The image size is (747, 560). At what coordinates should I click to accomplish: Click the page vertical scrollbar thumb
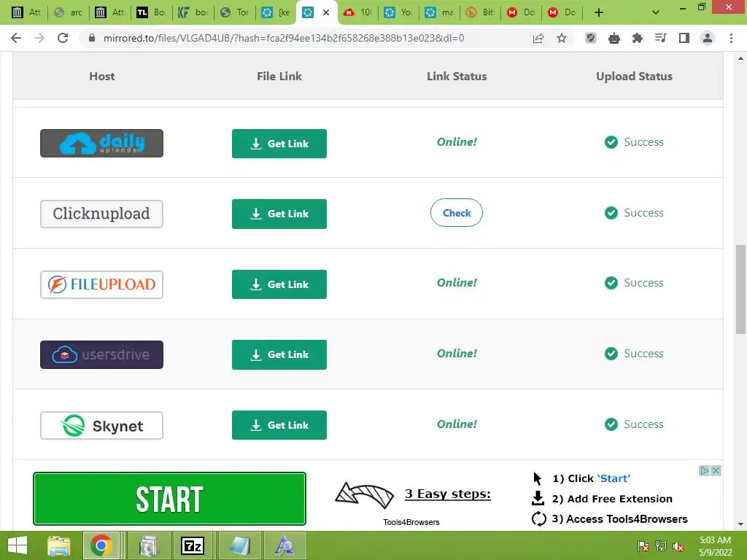click(741, 289)
